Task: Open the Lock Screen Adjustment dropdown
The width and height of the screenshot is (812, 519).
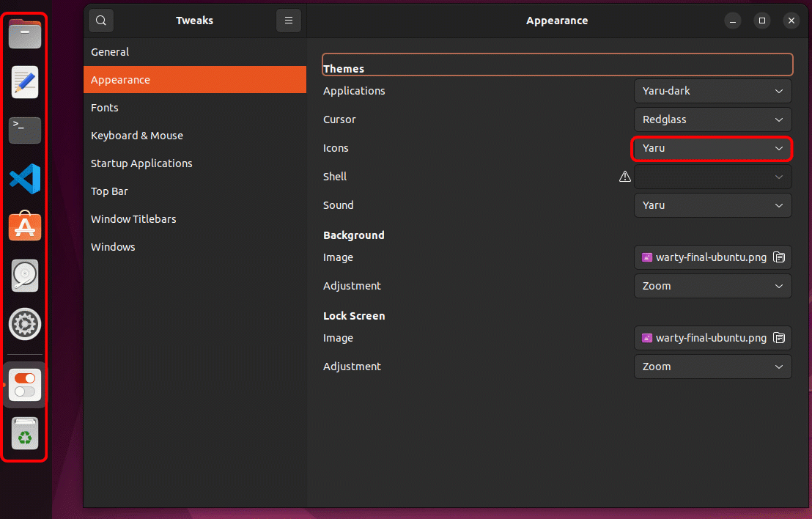Action: click(712, 367)
